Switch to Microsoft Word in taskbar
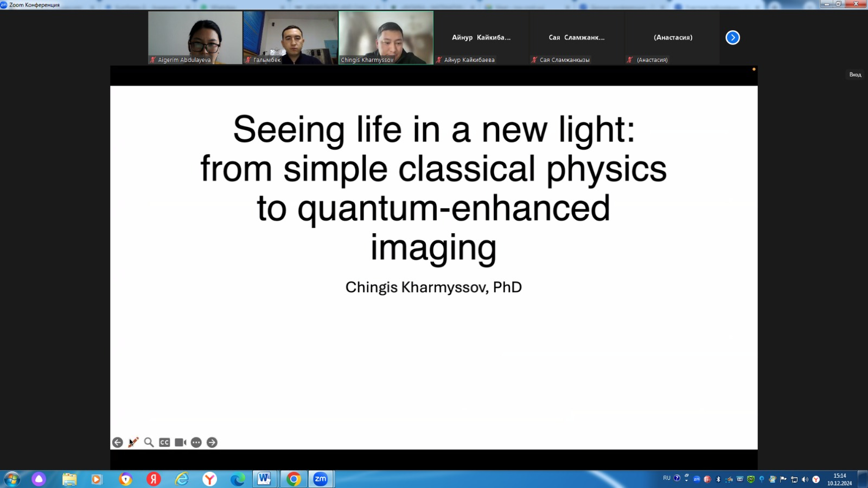 264,479
